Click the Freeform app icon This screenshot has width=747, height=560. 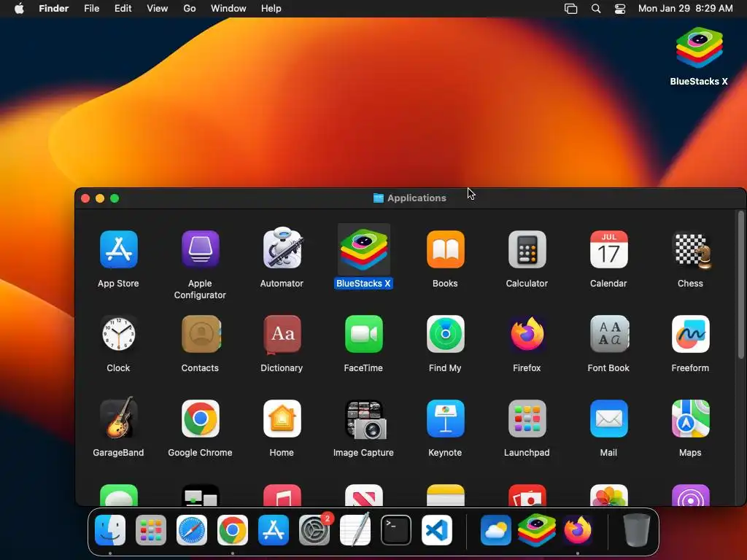click(690, 334)
